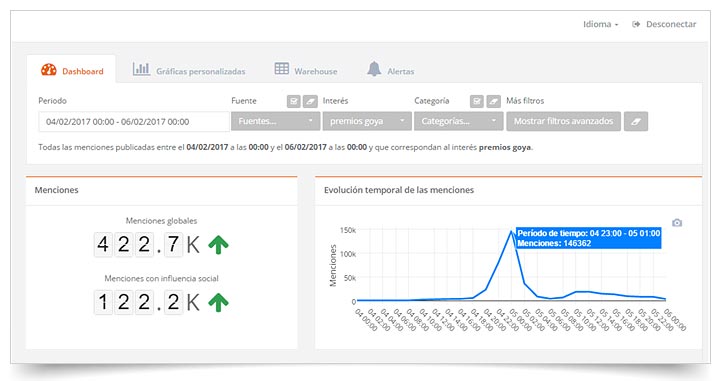Click the eraser button next to advanced filters
The image size is (720, 381).
[636, 121]
